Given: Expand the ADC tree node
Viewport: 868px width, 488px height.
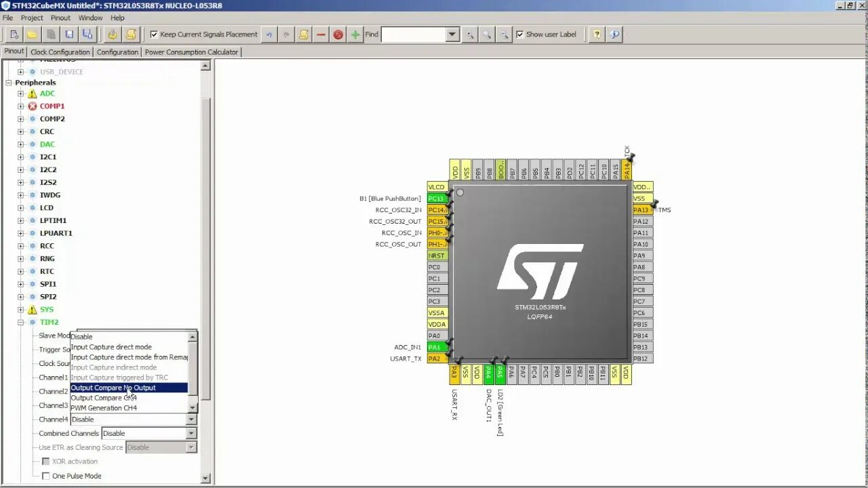Looking at the screenshot, I should point(21,94).
